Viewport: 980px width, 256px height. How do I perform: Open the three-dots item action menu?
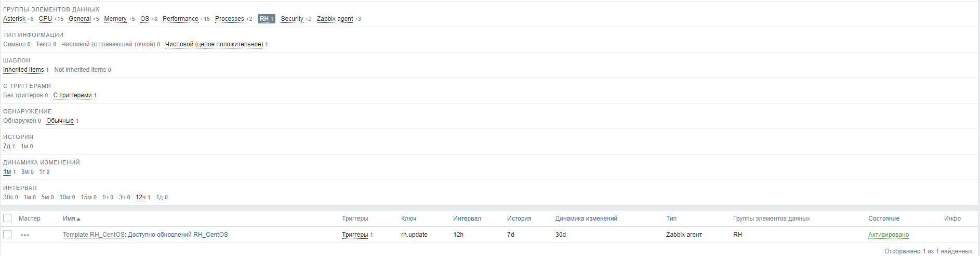click(x=25, y=235)
